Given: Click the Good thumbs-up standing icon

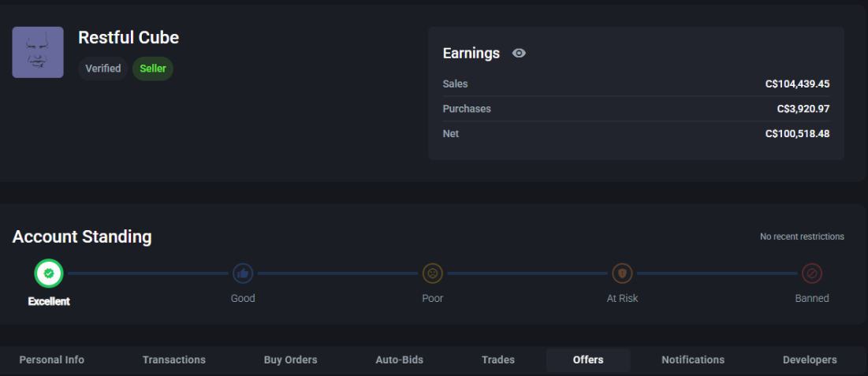Looking at the screenshot, I should (243, 274).
